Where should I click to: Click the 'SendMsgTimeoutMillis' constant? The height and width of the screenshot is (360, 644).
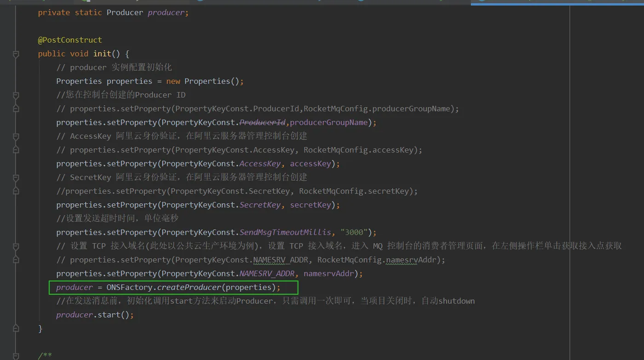[285, 232]
